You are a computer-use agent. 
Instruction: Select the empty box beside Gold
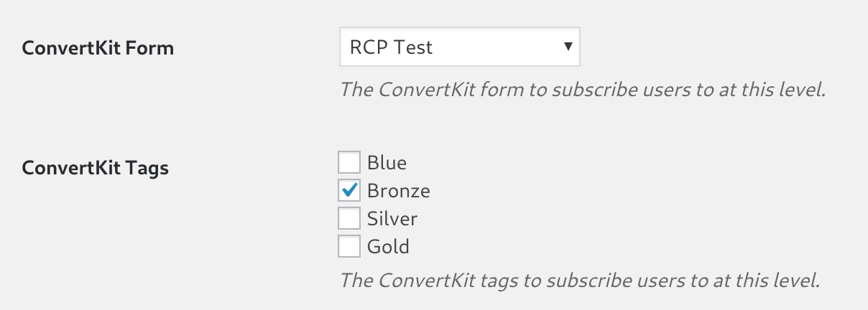coord(349,246)
